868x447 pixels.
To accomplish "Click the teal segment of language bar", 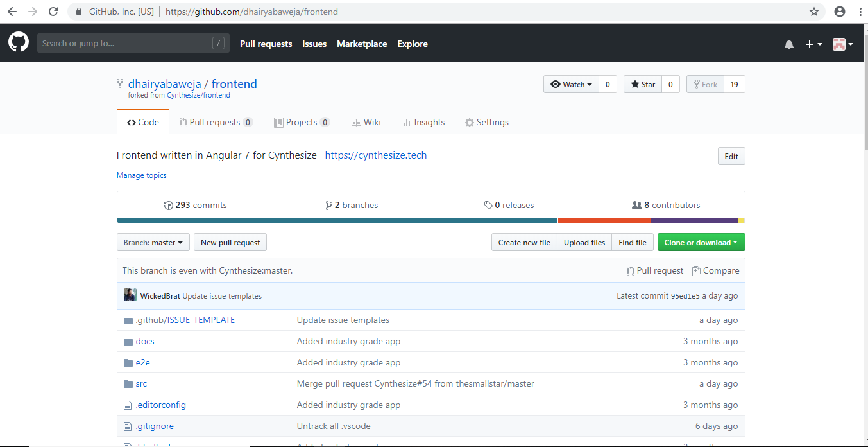I will click(337, 220).
